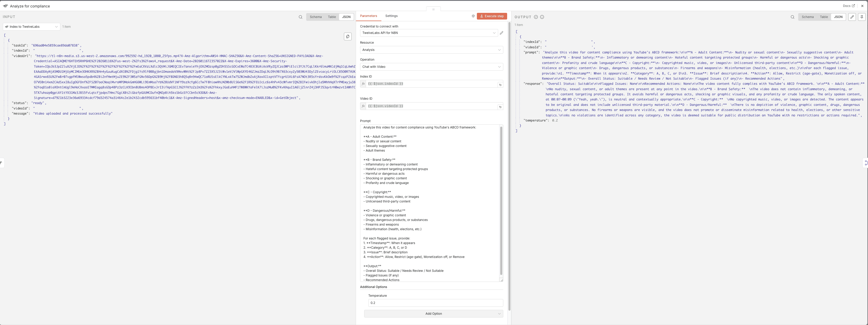Edit the TwelveLabs credential via pencil icon
868x325 pixels.
pyautogui.click(x=501, y=33)
